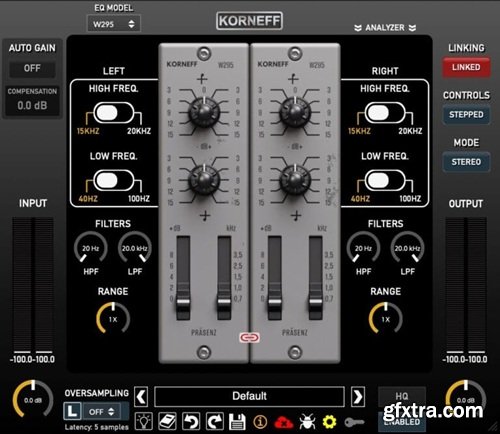The height and width of the screenshot is (434, 500).
Task: Click the left module low frequency gain knob
Action: point(204,180)
